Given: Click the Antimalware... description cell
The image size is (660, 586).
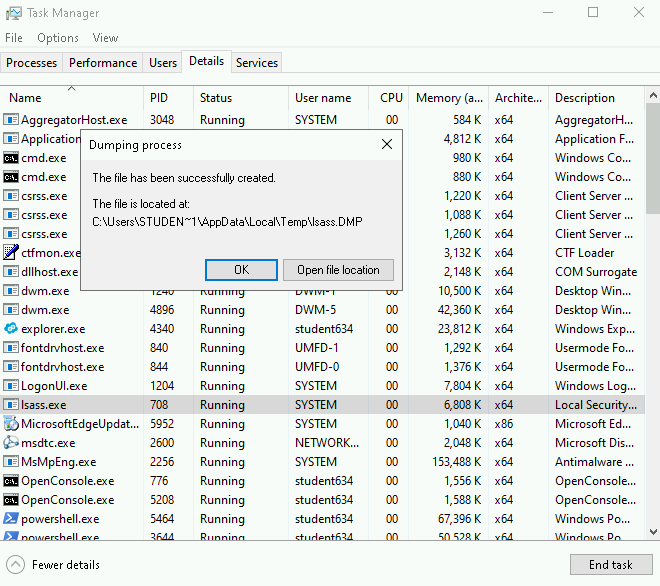Looking at the screenshot, I should pyautogui.click(x=594, y=461).
